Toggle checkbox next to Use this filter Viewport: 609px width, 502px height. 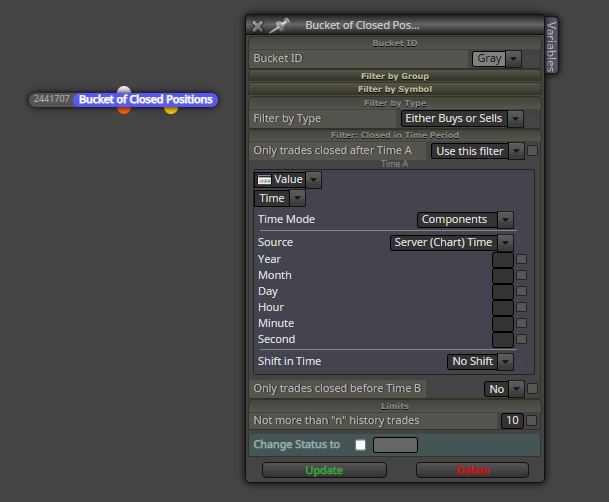532,151
